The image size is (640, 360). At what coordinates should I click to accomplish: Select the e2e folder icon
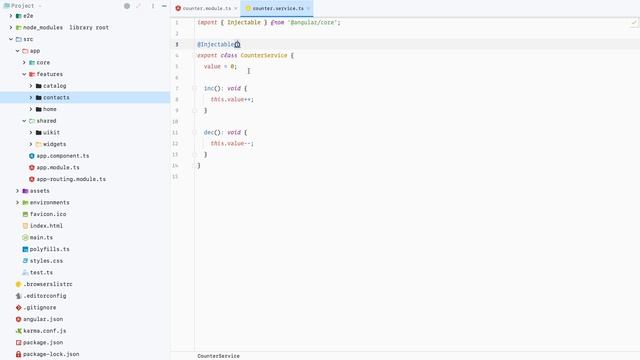18,16
